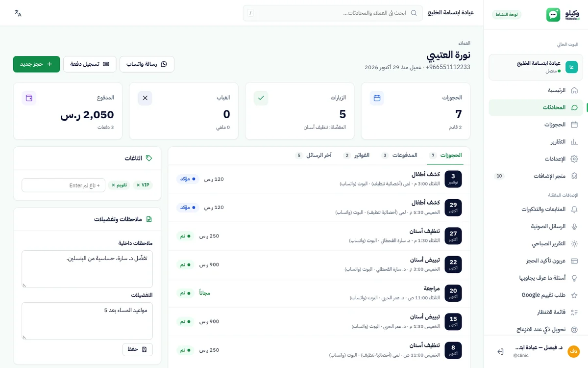588x368 pixels.
Task: Open the language translation icon
Action: (x=18, y=13)
